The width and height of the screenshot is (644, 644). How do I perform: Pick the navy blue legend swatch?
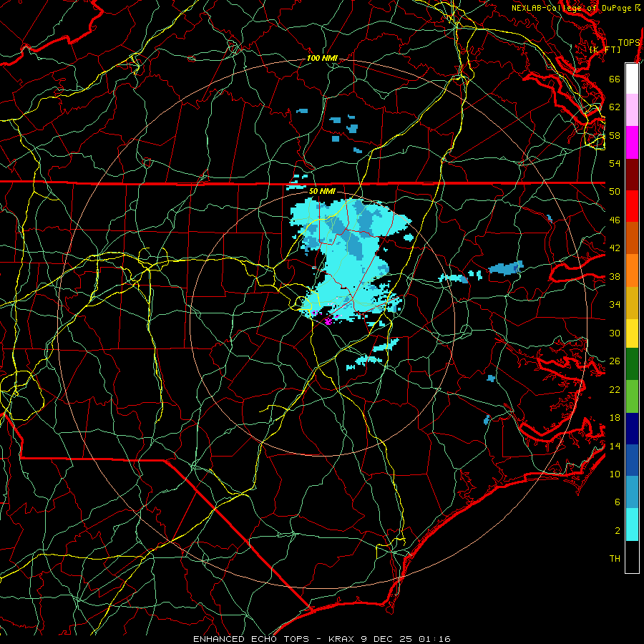coord(632,429)
